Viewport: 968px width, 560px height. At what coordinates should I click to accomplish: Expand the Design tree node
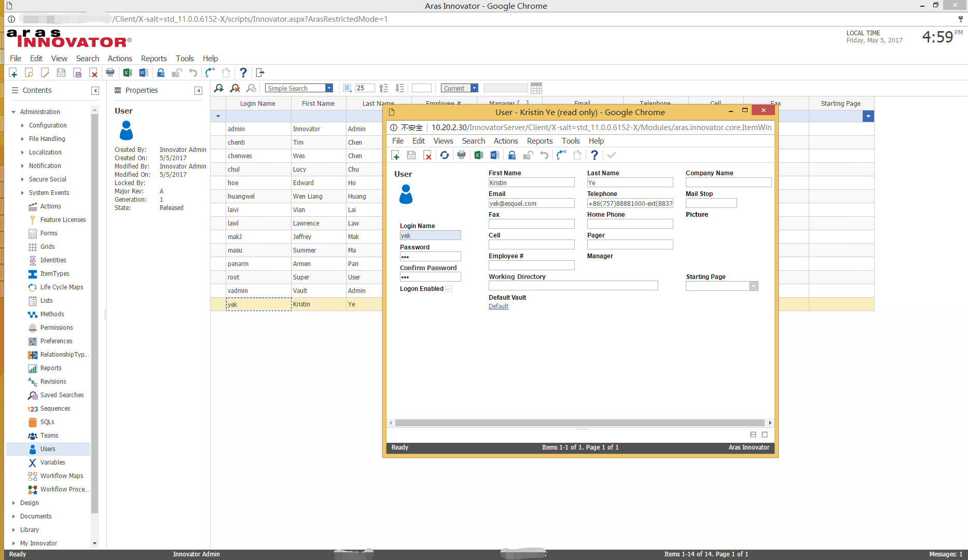(x=13, y=503)
